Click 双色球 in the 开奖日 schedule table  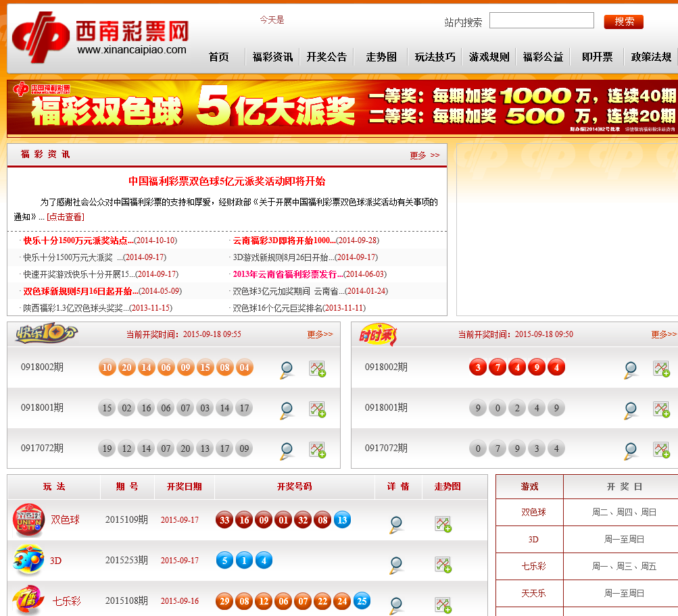533,513
